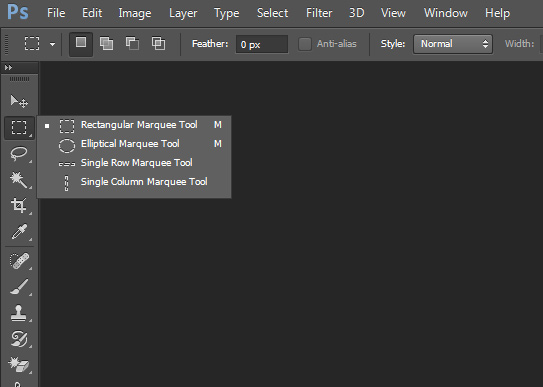This screenshot has width=543, height=387.
Task: Open the Window menu
Action: pos(446,13)
